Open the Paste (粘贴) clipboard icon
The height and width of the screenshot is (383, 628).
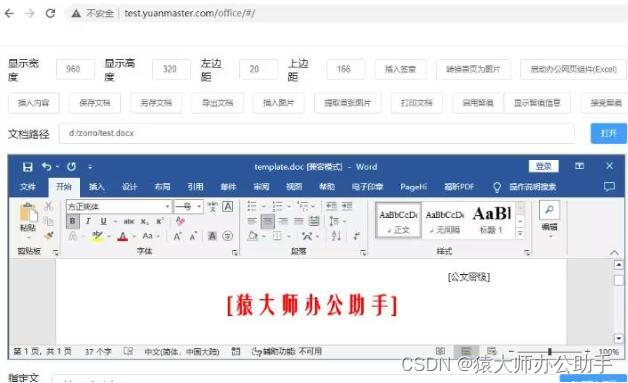pos(28,212)
